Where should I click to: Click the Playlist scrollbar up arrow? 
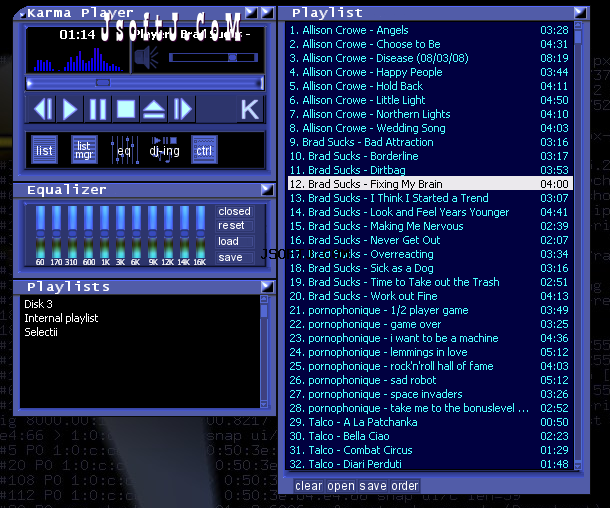578,25
